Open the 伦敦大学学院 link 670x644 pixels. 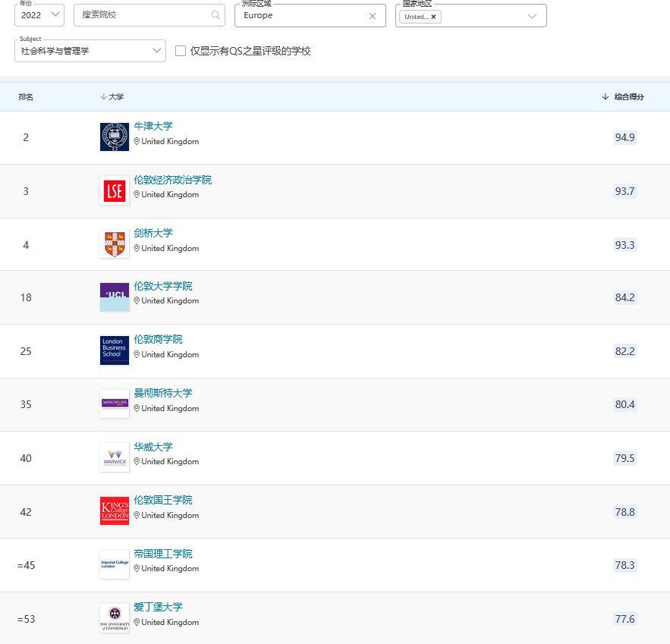tap(163, 286)
